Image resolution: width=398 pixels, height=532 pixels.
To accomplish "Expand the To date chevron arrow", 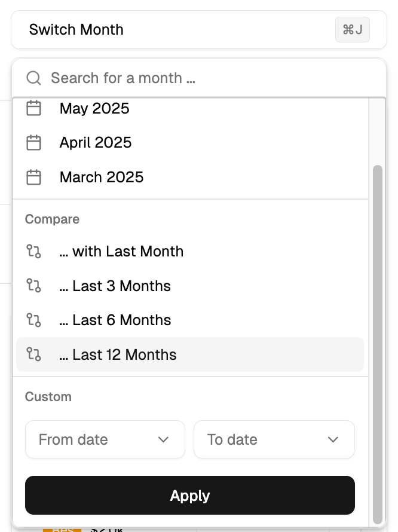I will (x=333, y=440).
